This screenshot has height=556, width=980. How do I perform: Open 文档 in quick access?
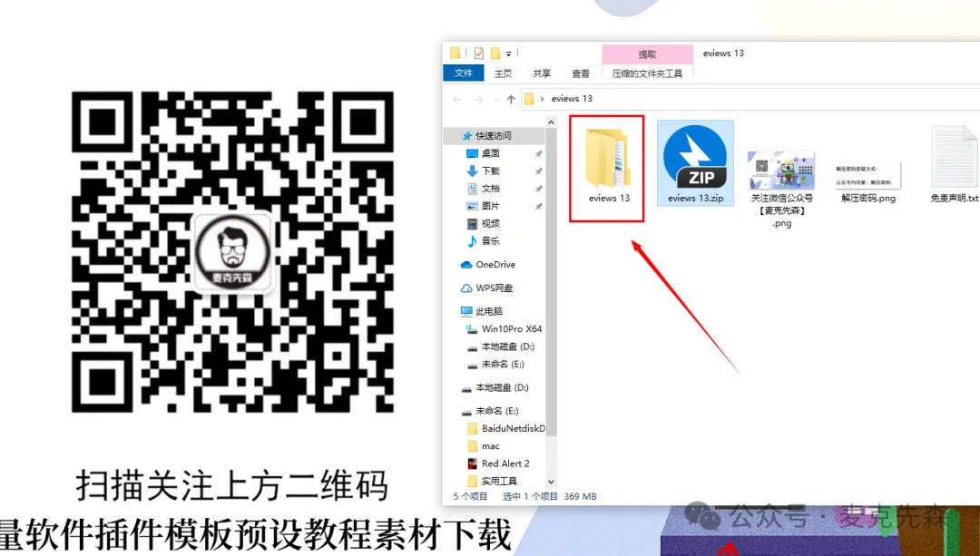tap(491, 188)
